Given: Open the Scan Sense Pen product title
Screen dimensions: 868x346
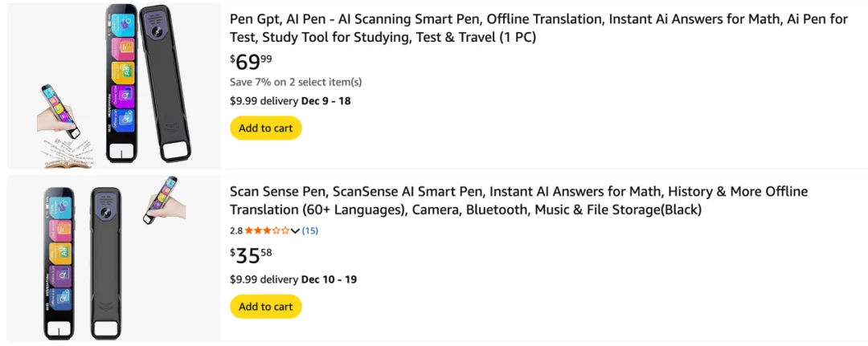Looking at the screenshot, I should tap(518, 201).
